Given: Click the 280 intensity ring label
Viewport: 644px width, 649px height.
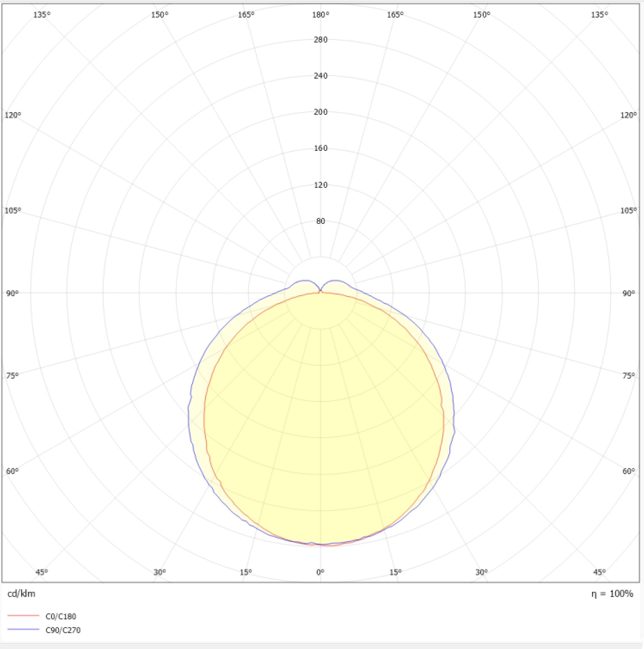Looking at the screenshot, I should point(321,40).
